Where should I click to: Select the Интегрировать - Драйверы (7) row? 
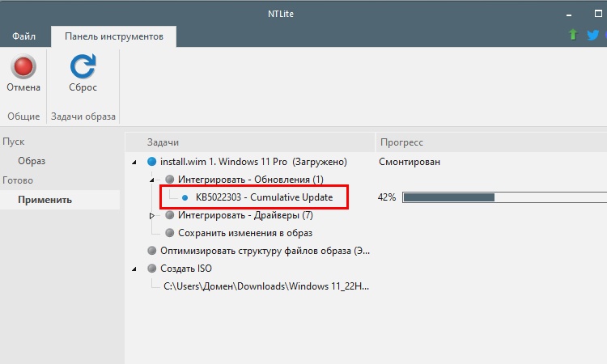coord(245,215)
